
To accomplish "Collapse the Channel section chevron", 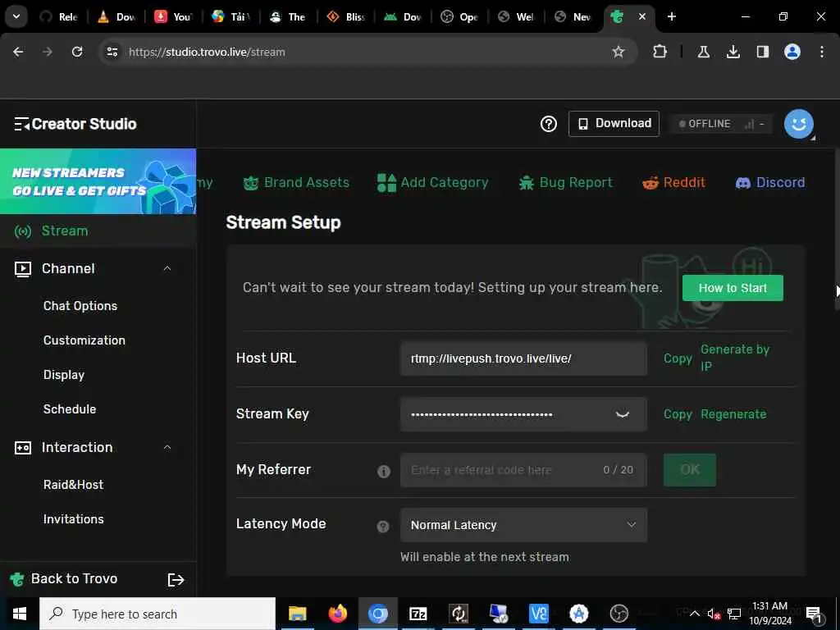I will (x=167, y=268).
